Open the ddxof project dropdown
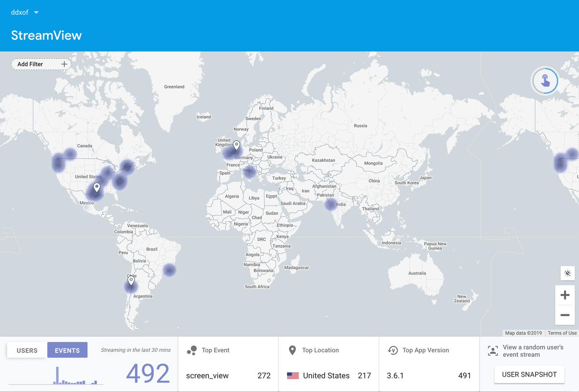 coord(25,12)
